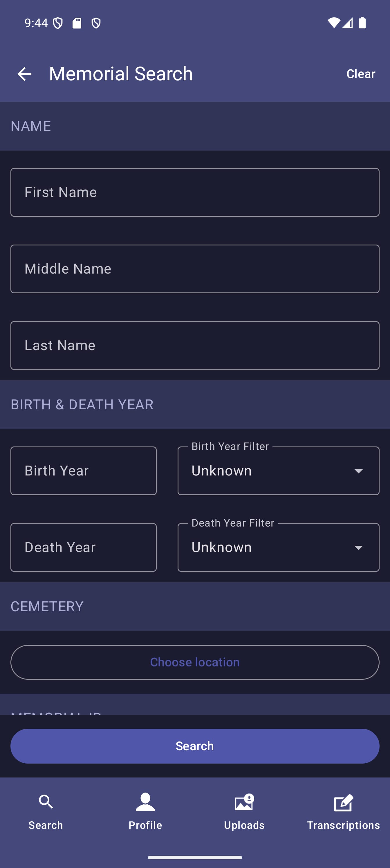This screenshot has width=390, height=868.
Task: Click the First Name input field
Action: tap(194, 192)
